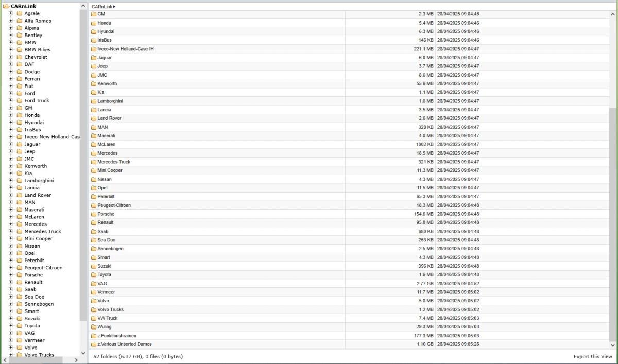This screenshot has height=364, width=618.
Task: Click the file list scroll up arrow
Action: pyautogui.click(x=613, y=14)
